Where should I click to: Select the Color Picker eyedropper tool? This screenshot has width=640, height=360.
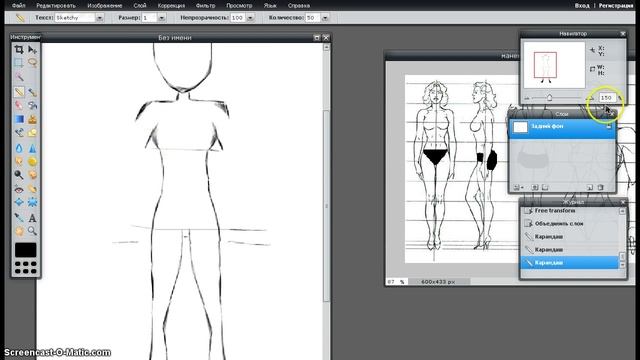click(19, 218)
